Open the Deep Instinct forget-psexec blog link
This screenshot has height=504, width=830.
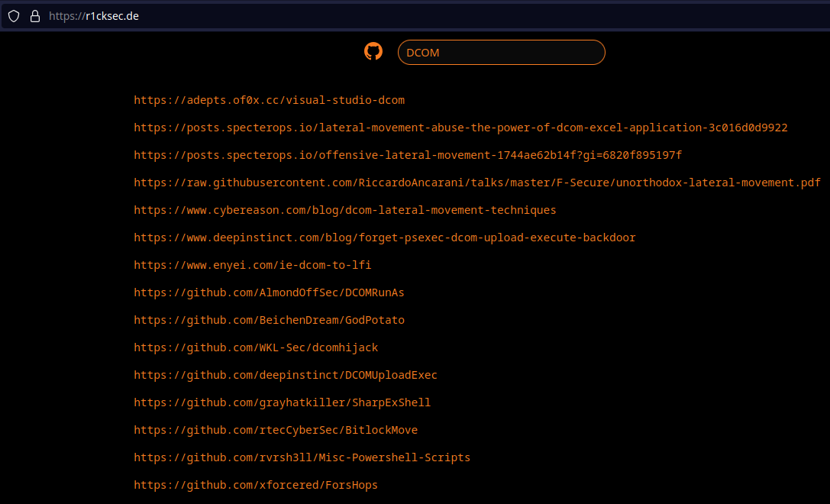click(384, 237)
